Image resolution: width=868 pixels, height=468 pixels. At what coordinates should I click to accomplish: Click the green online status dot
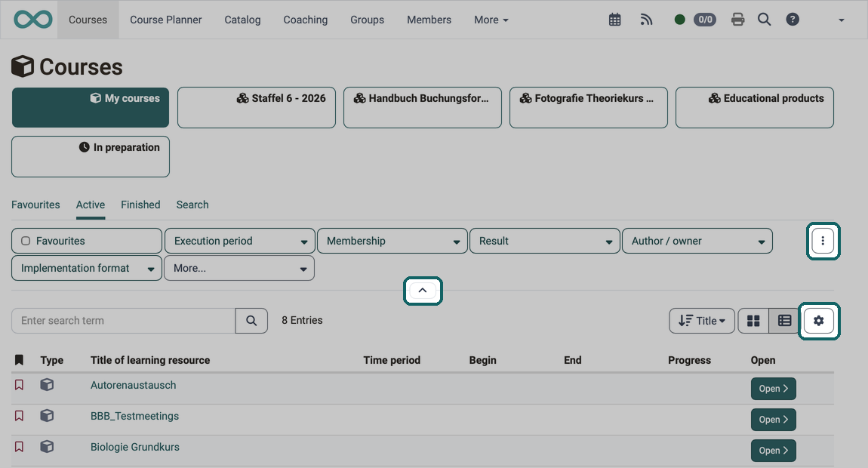coord(680,20)
